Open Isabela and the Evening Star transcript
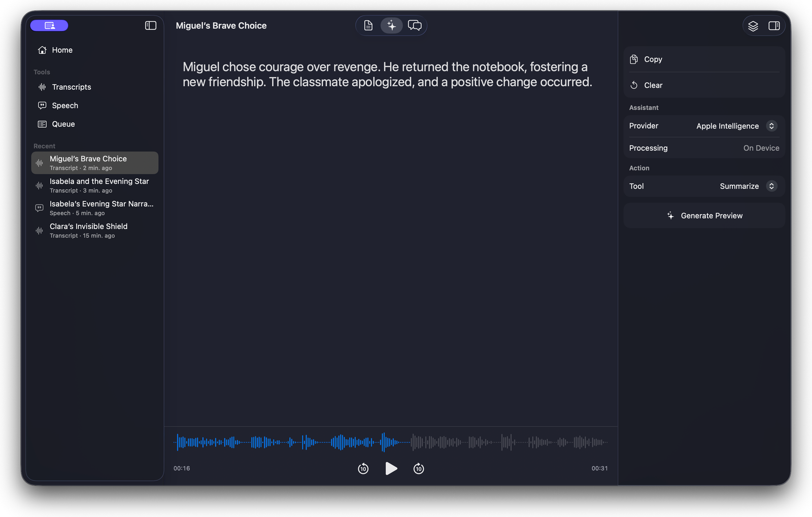 pyautogui.click(x=95, y=186)
